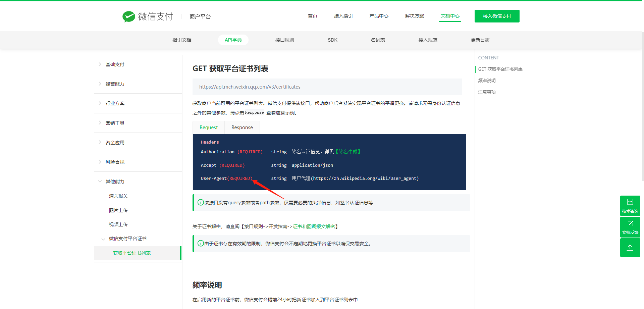Click the Accept header name

pyautogui.click(x=208, y=165)
